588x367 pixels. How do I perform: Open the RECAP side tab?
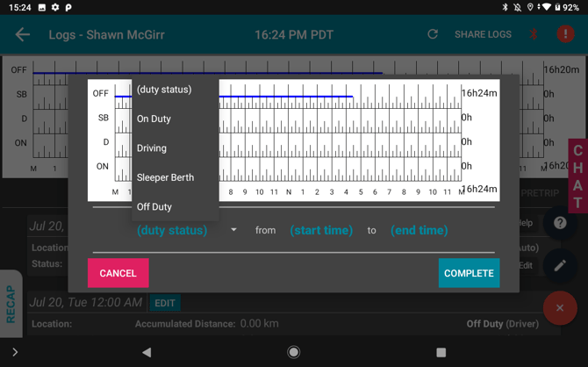(x=11, y=304)
